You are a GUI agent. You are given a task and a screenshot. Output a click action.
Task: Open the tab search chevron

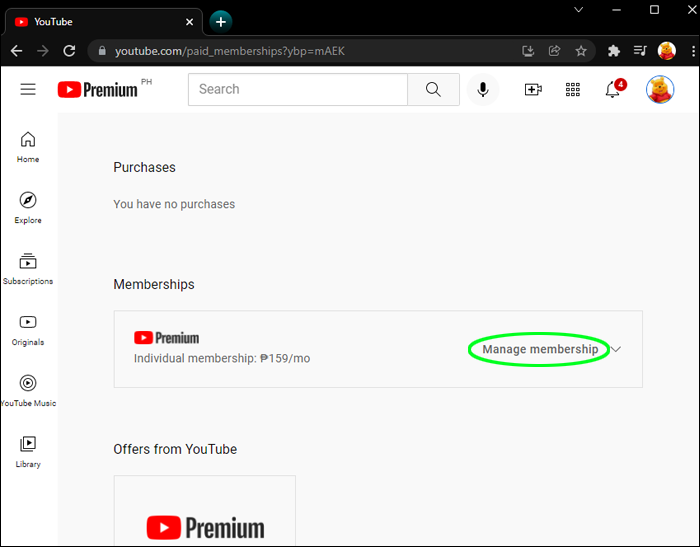click(579, 10)
